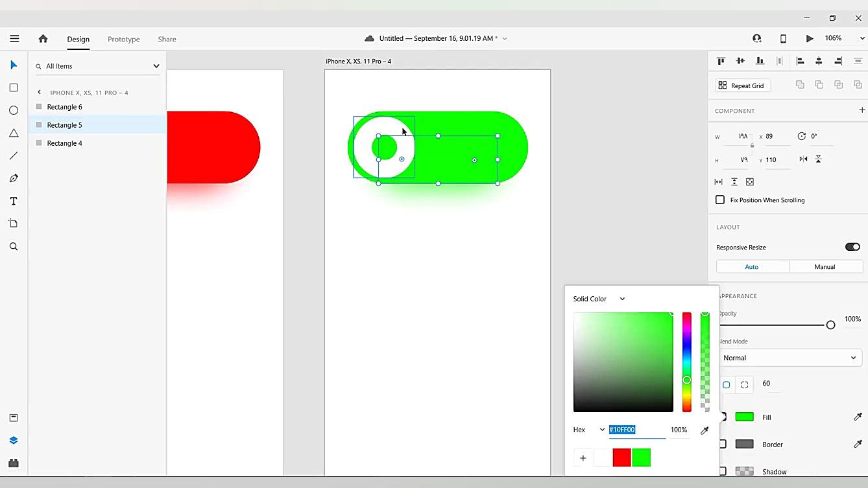Image resolution: width=868 pixels, height=488 pixels.
Task: Switch to the Prototype tab
Action: tap(124, 39)
